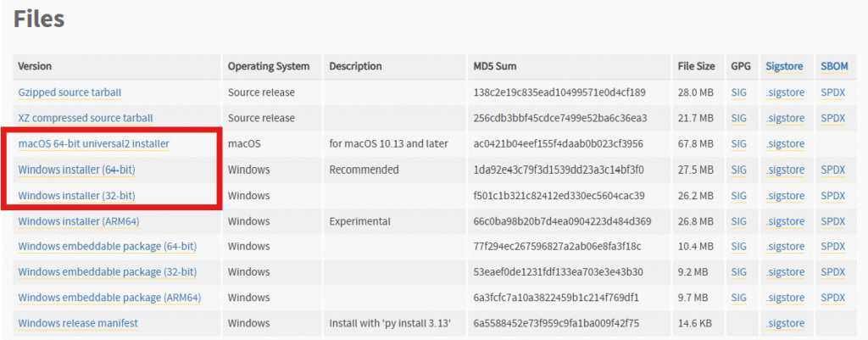Open the SBOM column header link
This screenshot has height=340, width=868.
pyautogui.click(x=834, y=66)
